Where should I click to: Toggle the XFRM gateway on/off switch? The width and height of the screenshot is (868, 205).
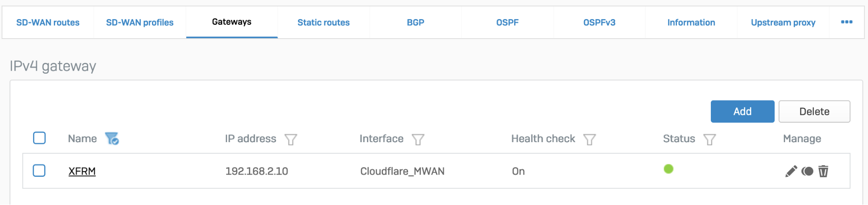807,171
